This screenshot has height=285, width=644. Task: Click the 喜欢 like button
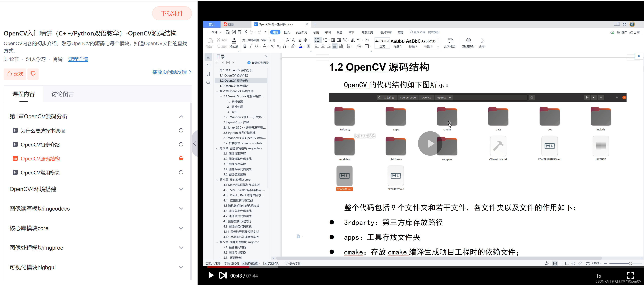point(15,74)
